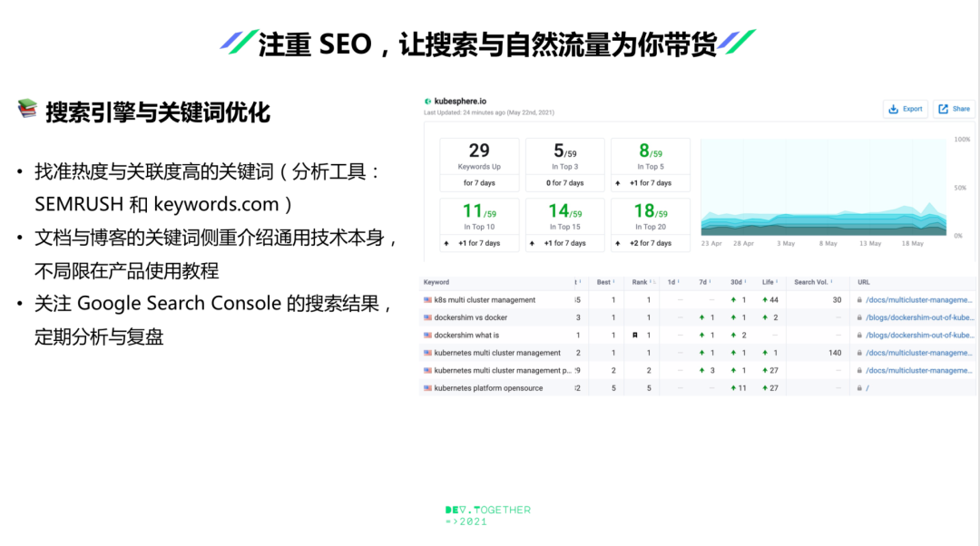
Task: Select the 29 Keywords Up card
Action: 479,165
